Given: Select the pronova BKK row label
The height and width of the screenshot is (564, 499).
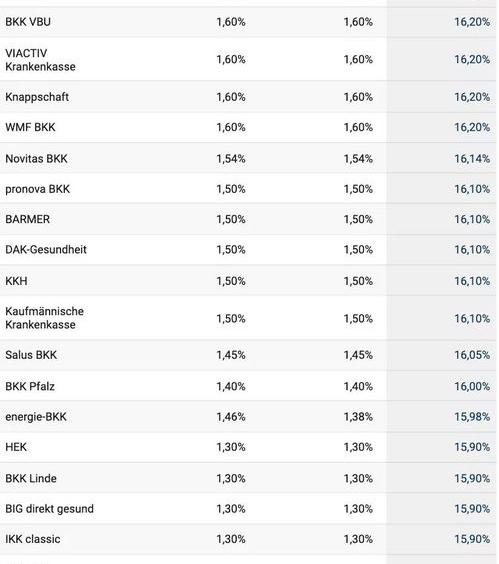Looking at the screenshot, I should pyautogui.click(x=37, y=189).
